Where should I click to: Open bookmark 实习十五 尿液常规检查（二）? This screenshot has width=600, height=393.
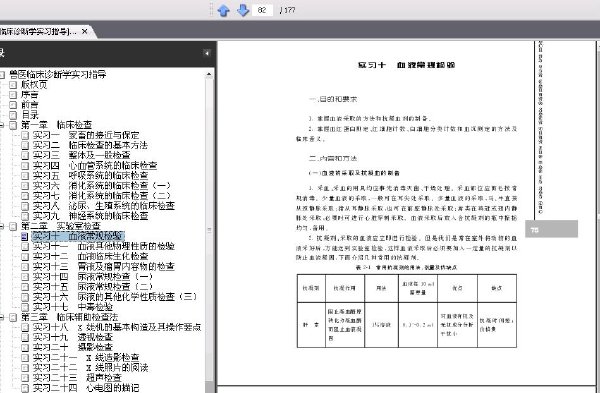click(93, 287)
